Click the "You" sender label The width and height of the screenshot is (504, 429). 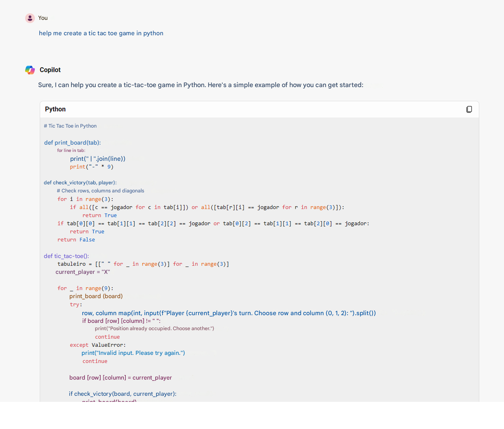[x=43, y=18]
